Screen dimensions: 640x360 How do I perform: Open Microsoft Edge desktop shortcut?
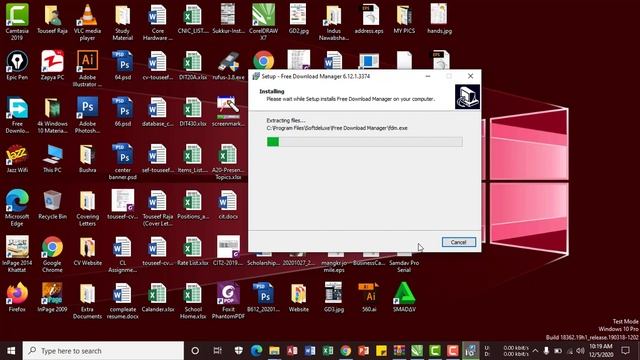pos(17,208)
